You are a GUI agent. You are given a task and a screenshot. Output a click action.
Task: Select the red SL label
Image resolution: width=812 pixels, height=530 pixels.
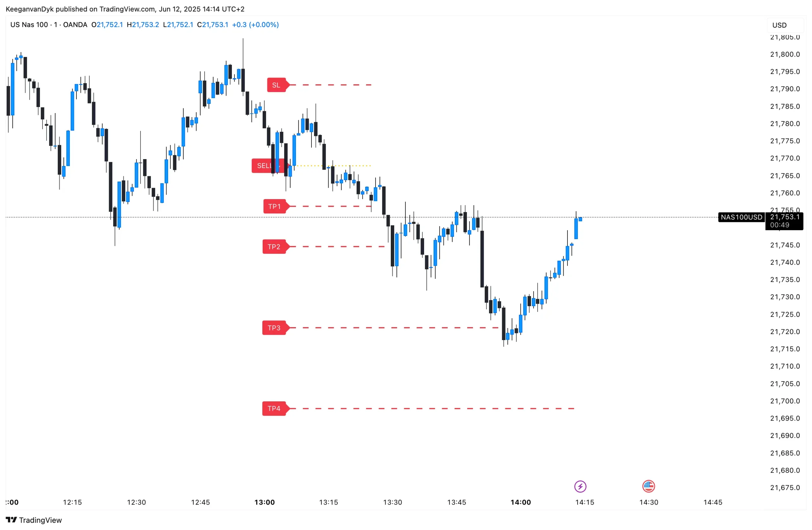pyautogui.click(x=276, y=85)
